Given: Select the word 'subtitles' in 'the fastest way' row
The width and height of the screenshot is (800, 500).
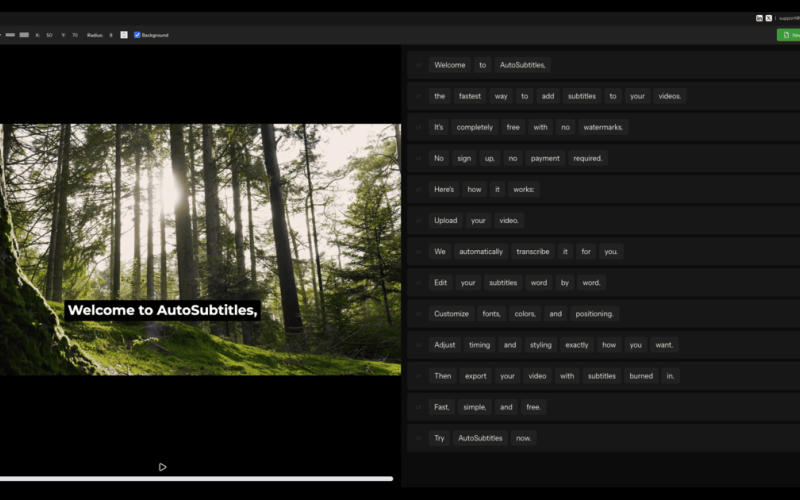Looking at the screenshot, I should tap(582, 96).
